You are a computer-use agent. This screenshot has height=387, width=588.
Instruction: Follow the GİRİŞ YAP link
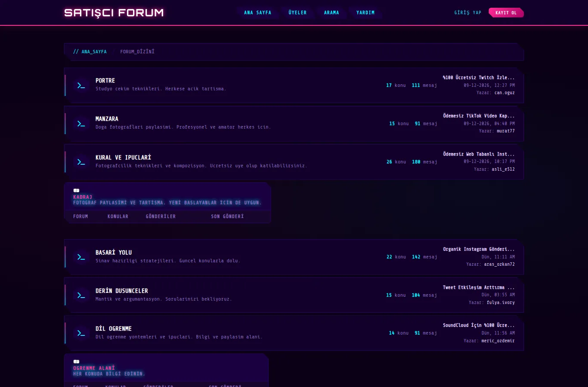coord(468,12)
